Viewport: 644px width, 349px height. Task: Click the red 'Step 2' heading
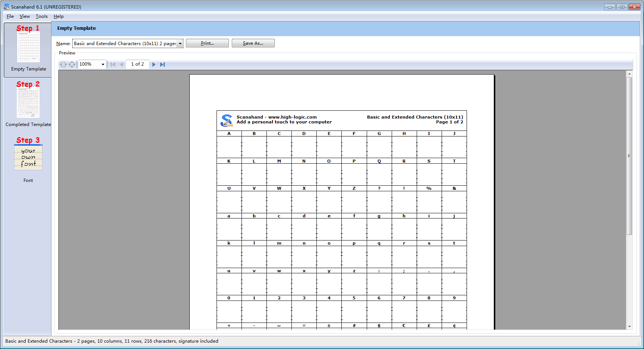click(28, 84)
